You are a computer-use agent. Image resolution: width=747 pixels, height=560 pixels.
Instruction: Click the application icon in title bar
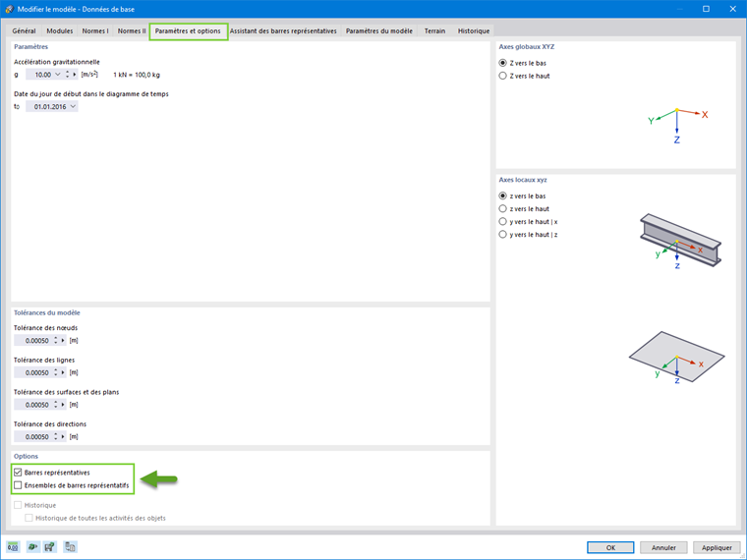[x=9, y=9]
